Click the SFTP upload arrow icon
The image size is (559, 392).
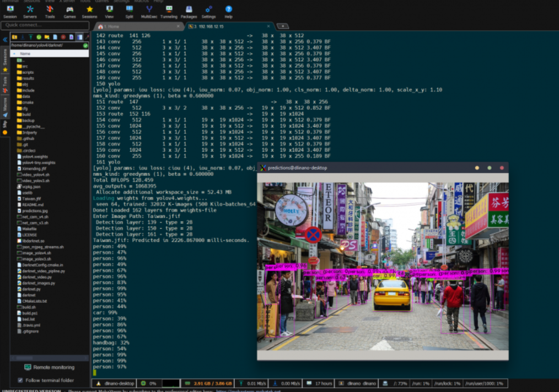tap(31, 37)
